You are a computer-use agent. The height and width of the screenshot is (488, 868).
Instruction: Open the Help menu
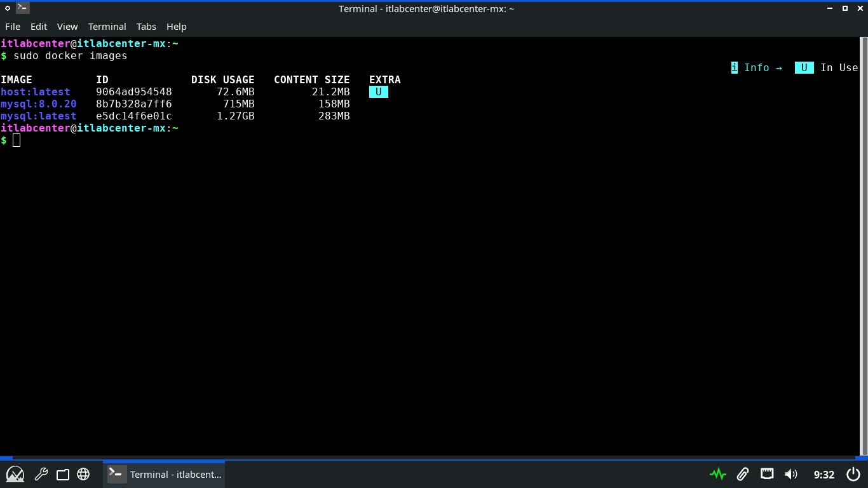[x=177, y=27]
